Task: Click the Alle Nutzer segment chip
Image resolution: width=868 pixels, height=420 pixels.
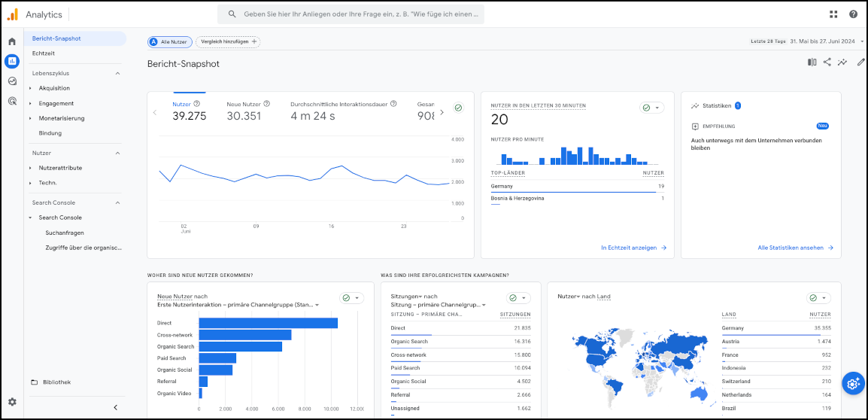Action: tap(170, 41)
